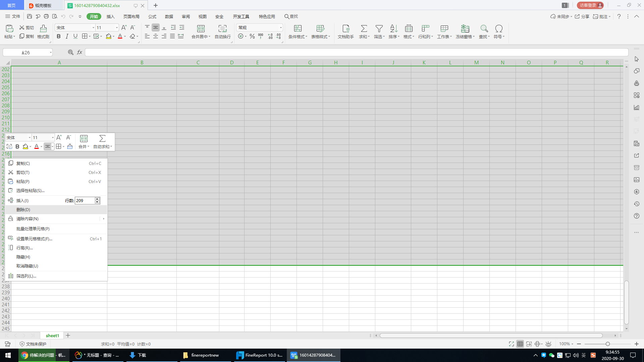This screenshot has width=644, height=362.
Task: Open the Page Layout (页面布局) tab
Action: click(x=131, y=16)
